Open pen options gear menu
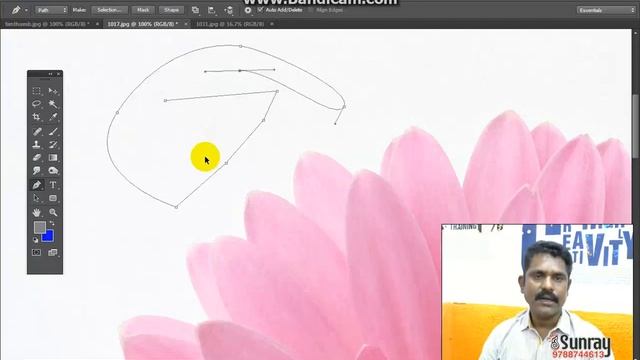The image size is (640, 360). click(x=248, y=10)
